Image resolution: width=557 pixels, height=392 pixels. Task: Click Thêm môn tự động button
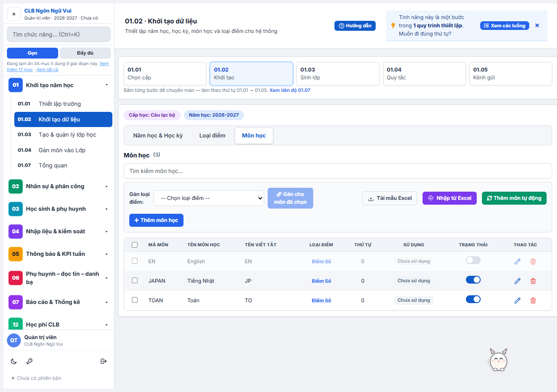[x=514, y=198]
